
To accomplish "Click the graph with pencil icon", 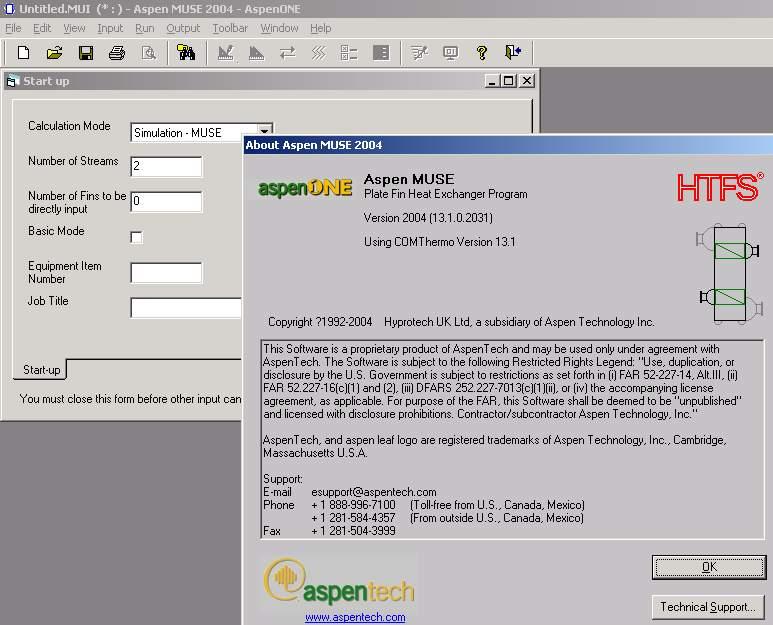I will (226, 52).
